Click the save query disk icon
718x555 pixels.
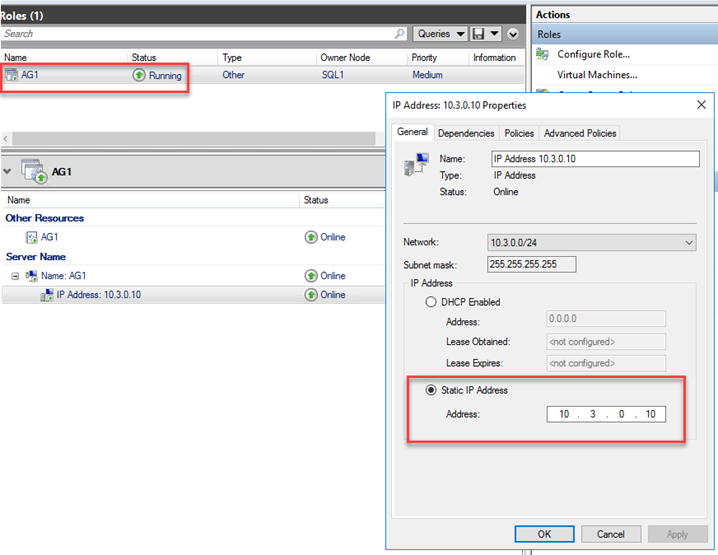point(479,33)
